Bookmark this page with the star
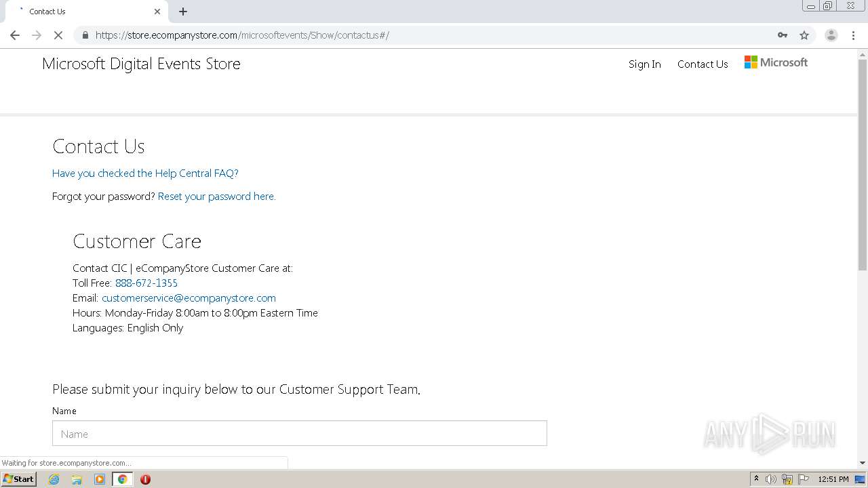 pyautogui.click(x=804, y=35)
